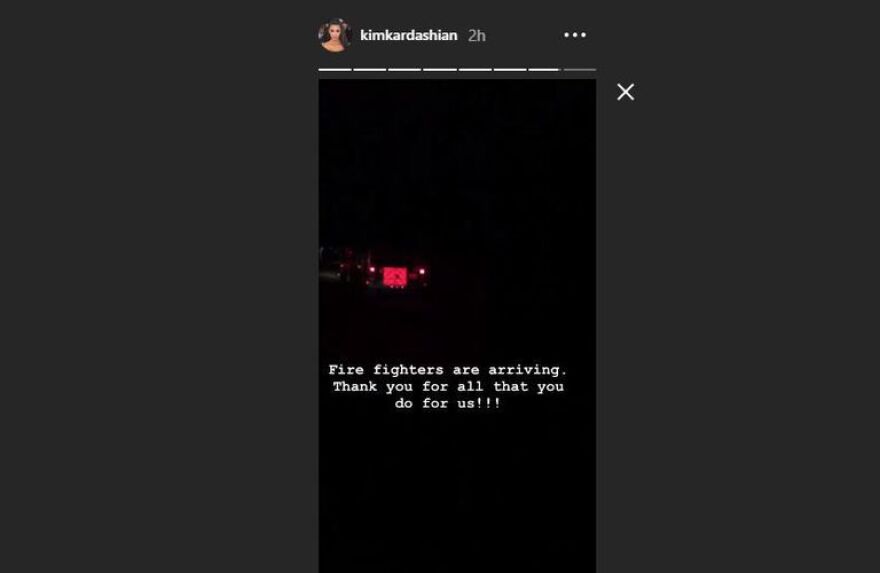
Task: Click the 2h timestamp label
Action: (x=476, y=35)
